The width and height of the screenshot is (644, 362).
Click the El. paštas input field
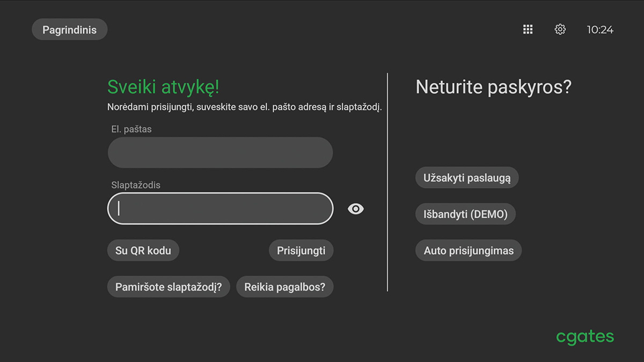coord(220,152)
